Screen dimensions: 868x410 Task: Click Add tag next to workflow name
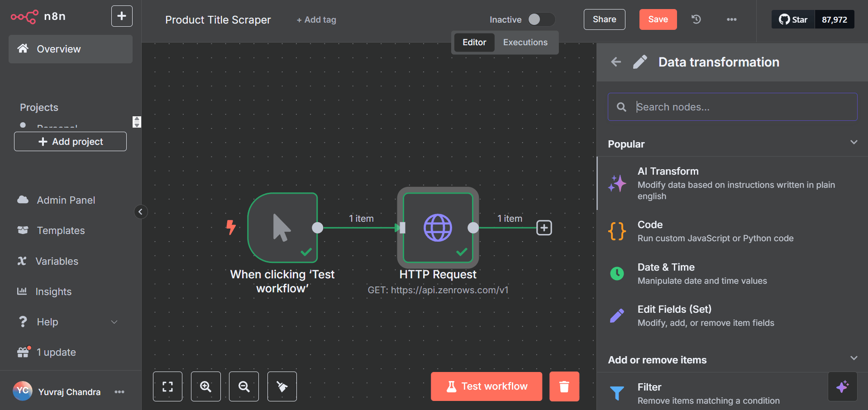316,20
